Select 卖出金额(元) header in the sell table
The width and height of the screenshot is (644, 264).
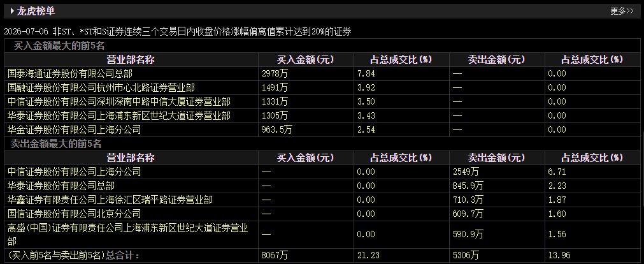[497, 158]
